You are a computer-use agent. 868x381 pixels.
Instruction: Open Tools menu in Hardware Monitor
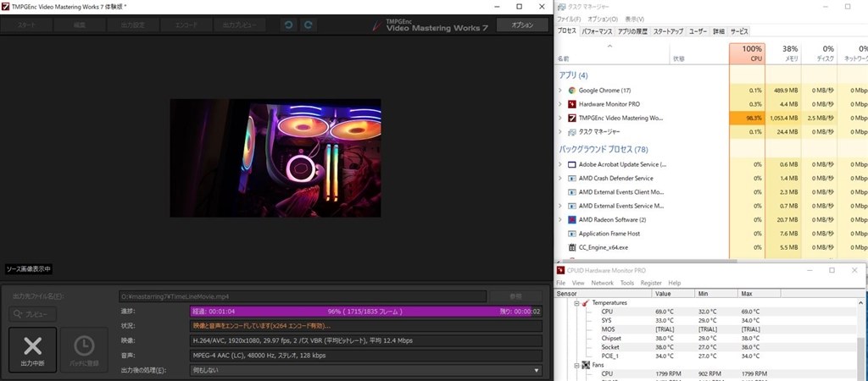pyautogui.click(x=627, y=283)
